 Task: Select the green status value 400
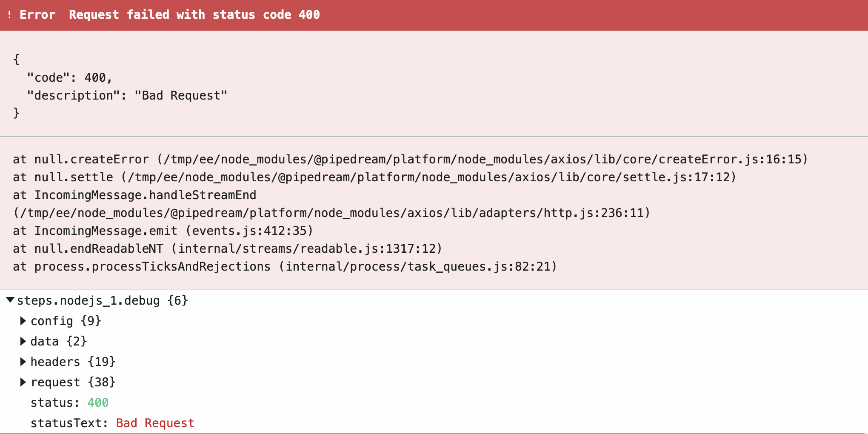(98, 403)
